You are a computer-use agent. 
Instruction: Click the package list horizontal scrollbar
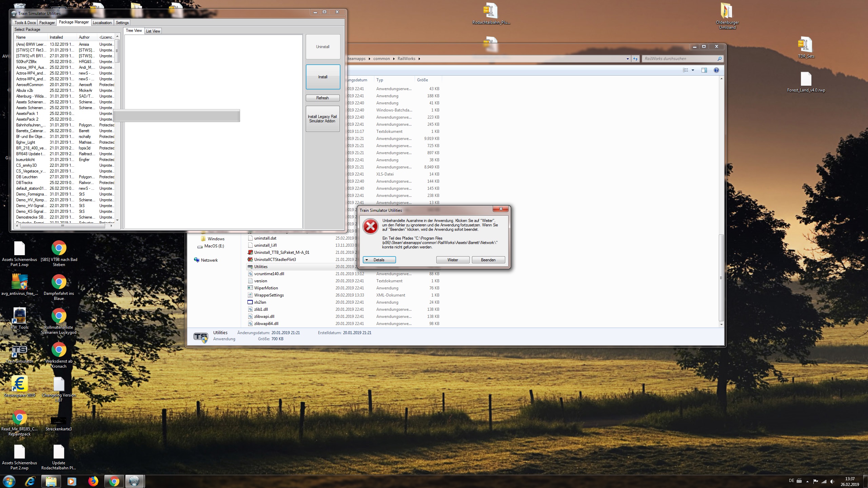(x=62, y=226)
